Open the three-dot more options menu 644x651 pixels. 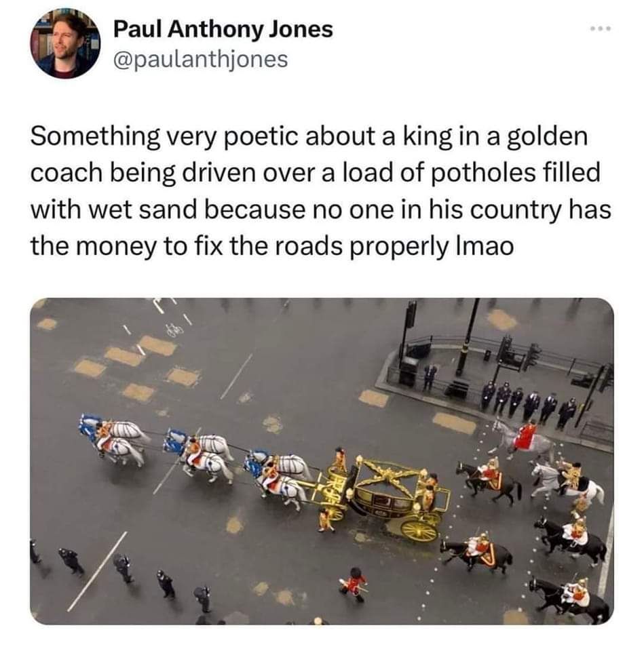point(601,28)
